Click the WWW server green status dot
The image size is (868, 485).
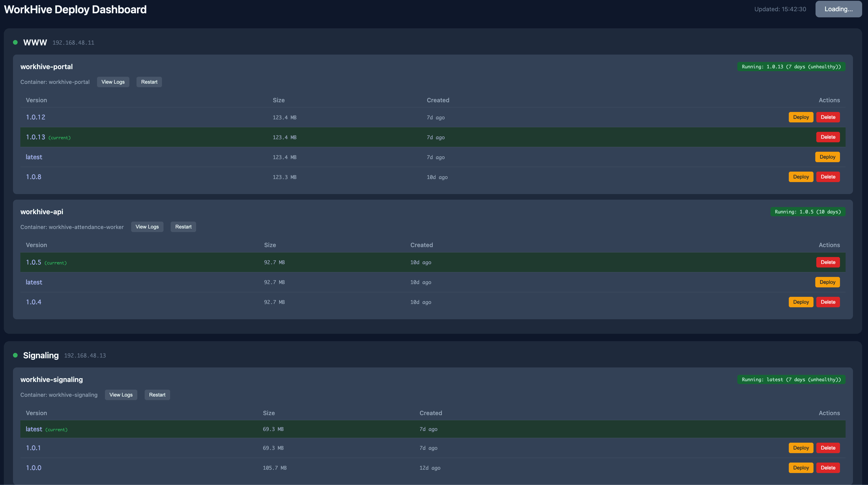pyautogui.click(x=15, y=43)
